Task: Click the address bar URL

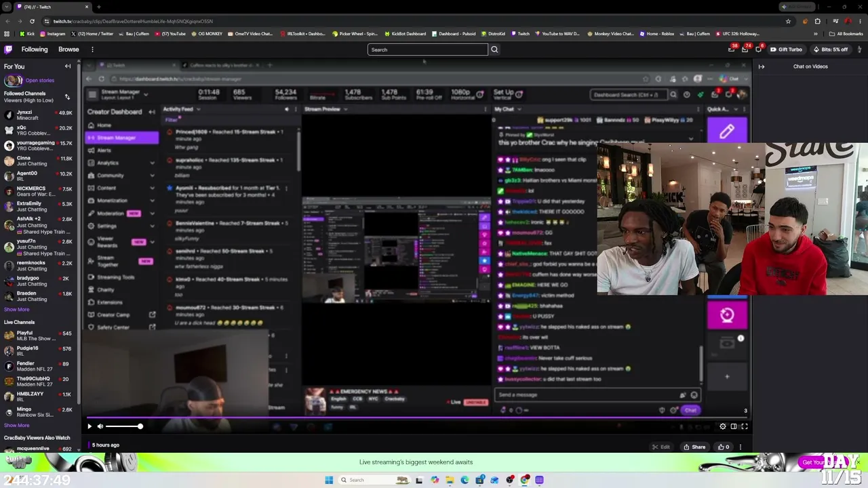Action: point(133,21)
